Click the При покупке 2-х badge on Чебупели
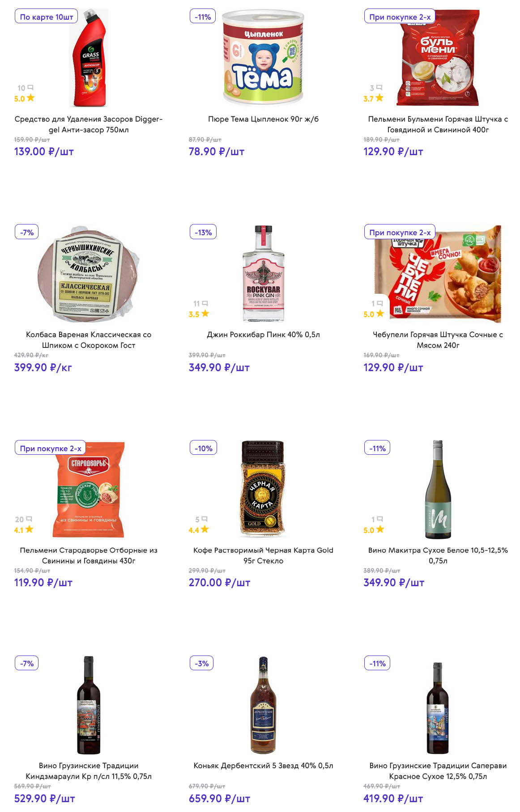The width and height of the screenshot is (520, 812). 400,233
